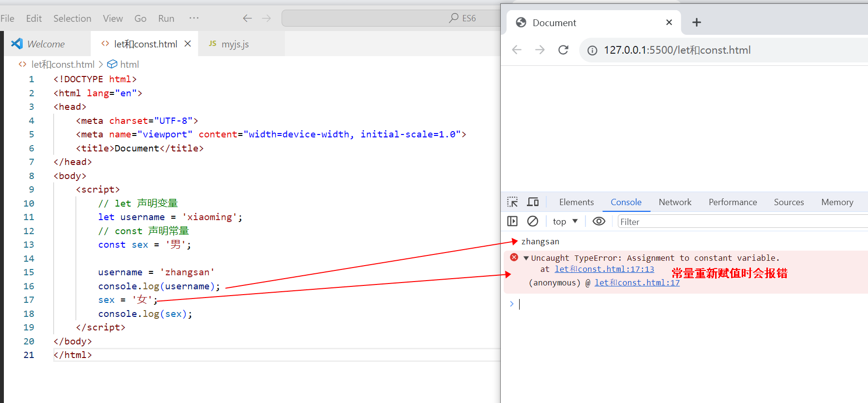Click let和const.html in the breadcrumb
868x403 pixels.
point(63,64)
